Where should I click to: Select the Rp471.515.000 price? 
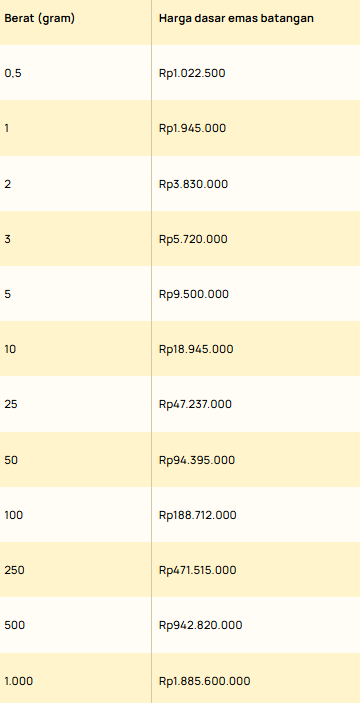coord(198,570)
